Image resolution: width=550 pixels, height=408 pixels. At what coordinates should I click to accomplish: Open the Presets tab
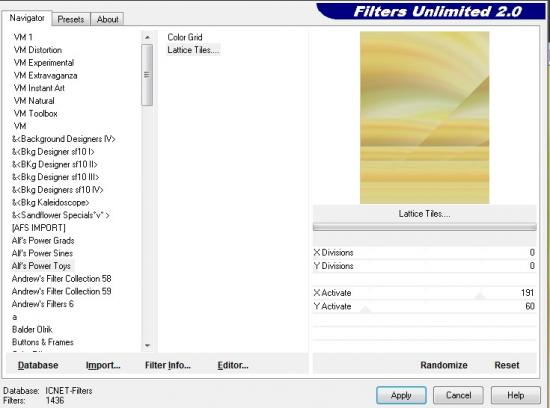(x=71, y=19)
